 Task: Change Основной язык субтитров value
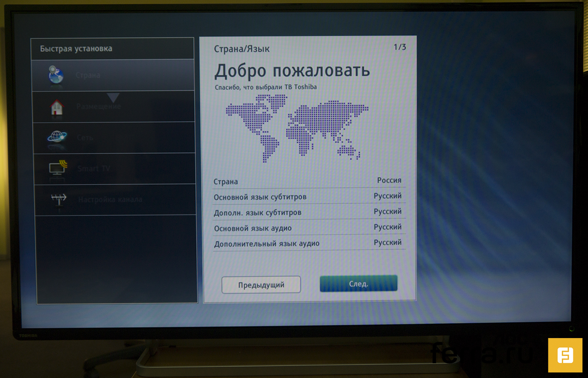[388, 196]
